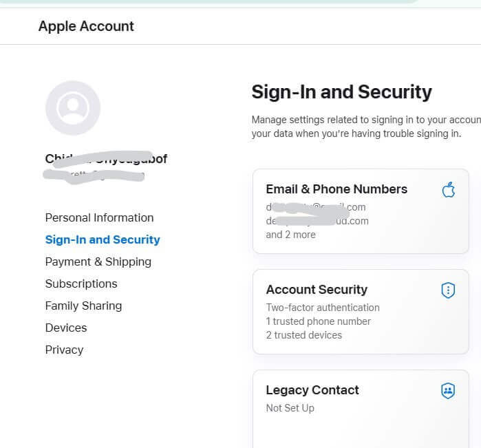Navigate to Family Sharing

pyautogui.click(x=83, y=306)
